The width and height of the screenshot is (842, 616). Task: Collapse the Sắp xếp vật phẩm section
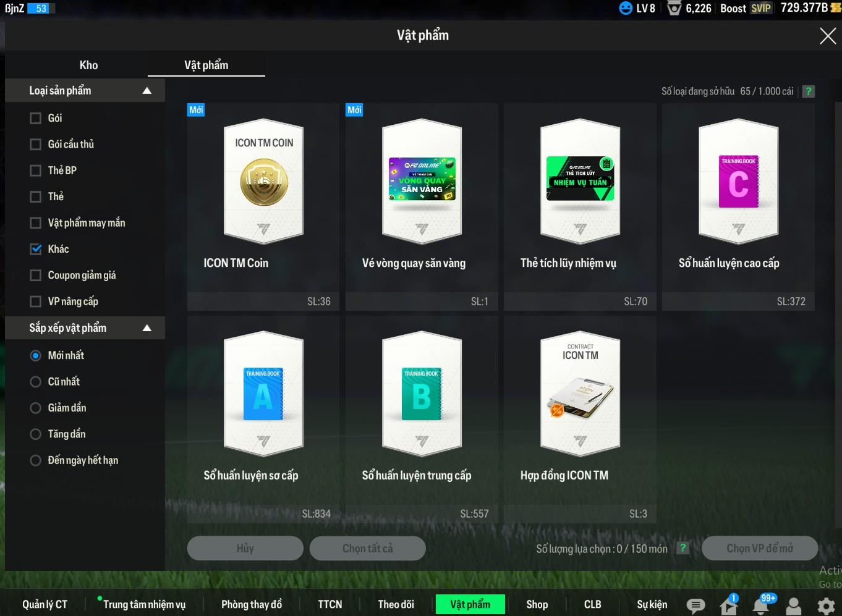point(147,328)
